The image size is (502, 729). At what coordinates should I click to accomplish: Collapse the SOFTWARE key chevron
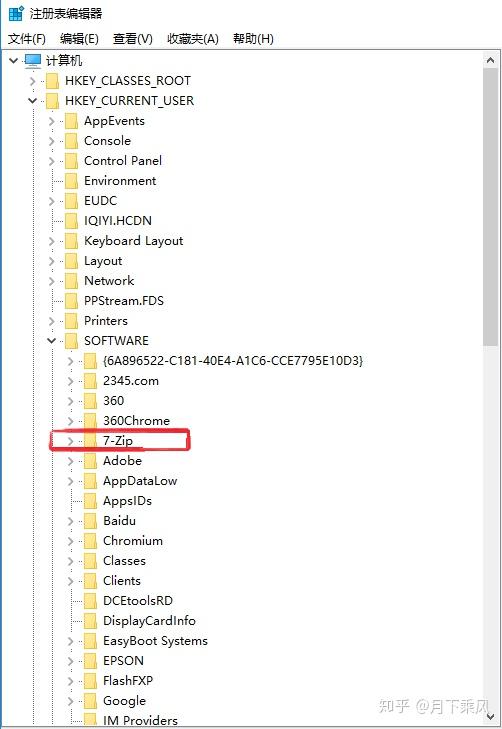tap(51, 341)
